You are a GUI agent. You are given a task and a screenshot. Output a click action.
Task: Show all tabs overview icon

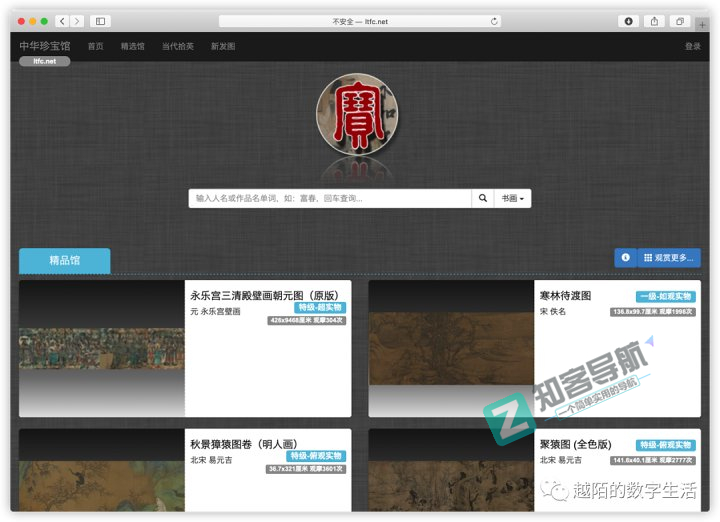click(x=680, y=21)
